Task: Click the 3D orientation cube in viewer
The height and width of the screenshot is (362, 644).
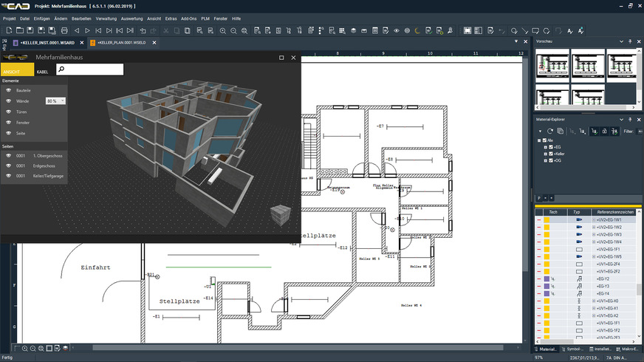Action: pyautogui.click(x=279, y=216)
